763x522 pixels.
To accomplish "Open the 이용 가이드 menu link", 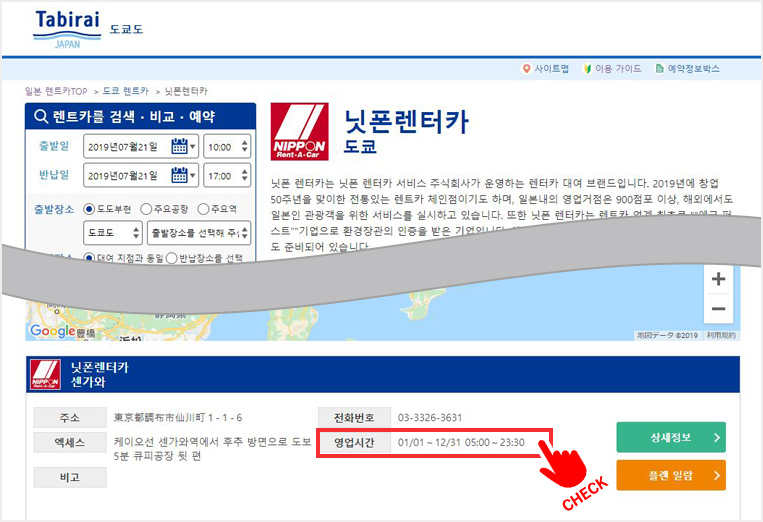I will click(613, 69).
